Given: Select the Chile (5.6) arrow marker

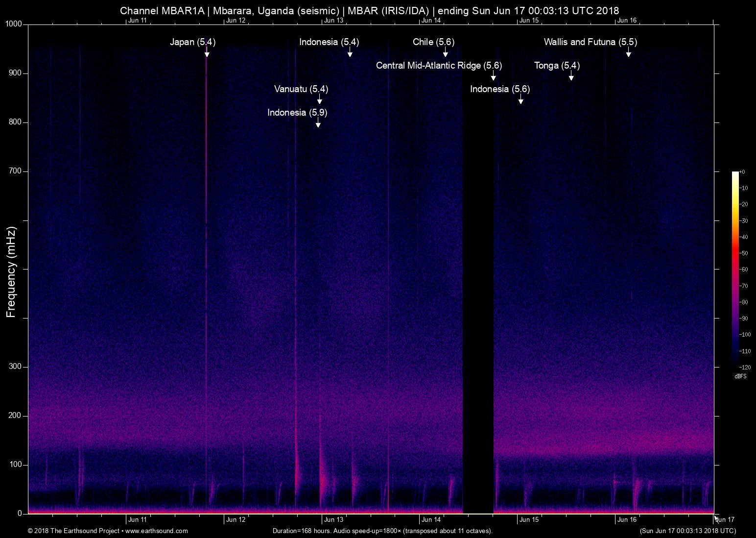Looking at the screenshot, I should click(x=446, y=52).
